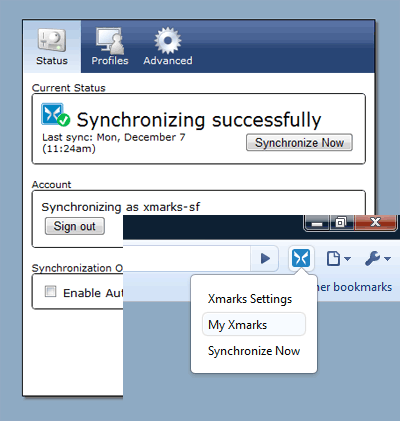400x421 pixels.
Task: Open the Profiles tab
Action: pos(110,47)
